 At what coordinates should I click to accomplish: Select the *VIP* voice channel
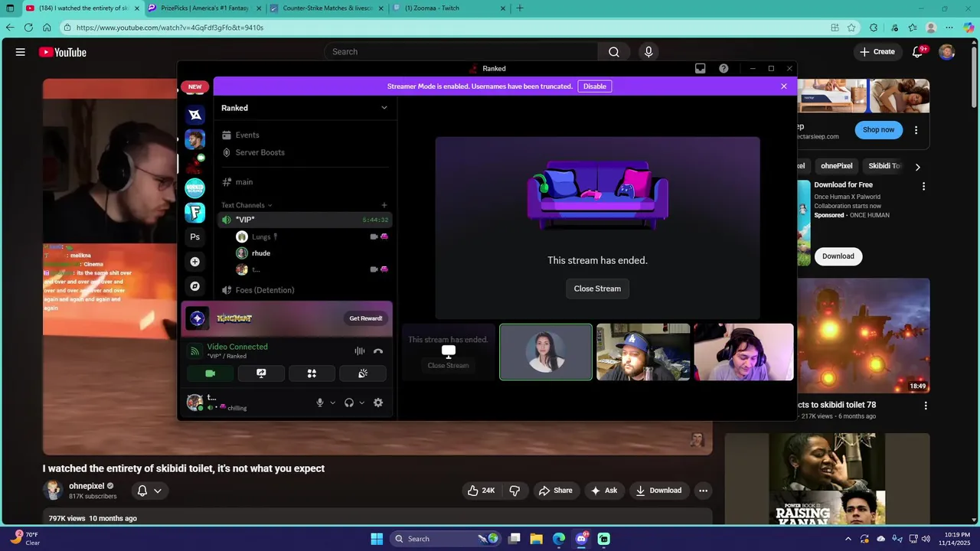pyautogui.click(x=305, y=220)
